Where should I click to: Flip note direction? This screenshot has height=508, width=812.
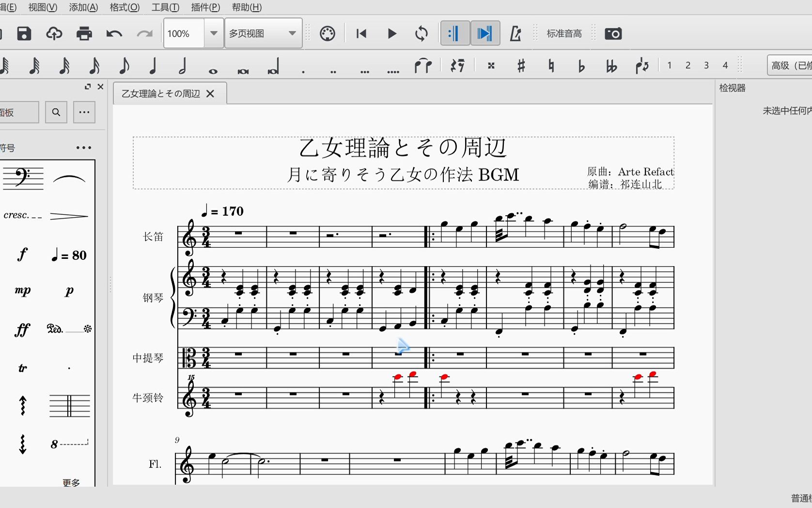(x=642, y=65)
